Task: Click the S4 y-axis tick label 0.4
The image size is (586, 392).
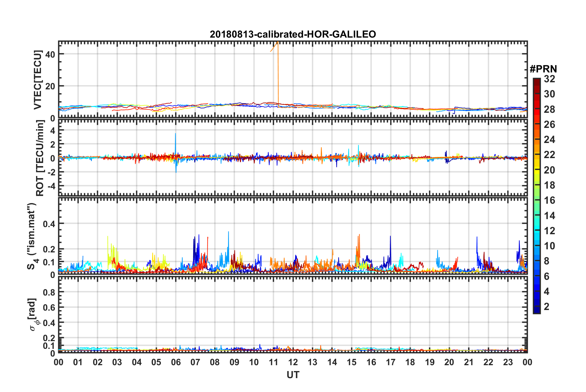Action: pos(49,224)
